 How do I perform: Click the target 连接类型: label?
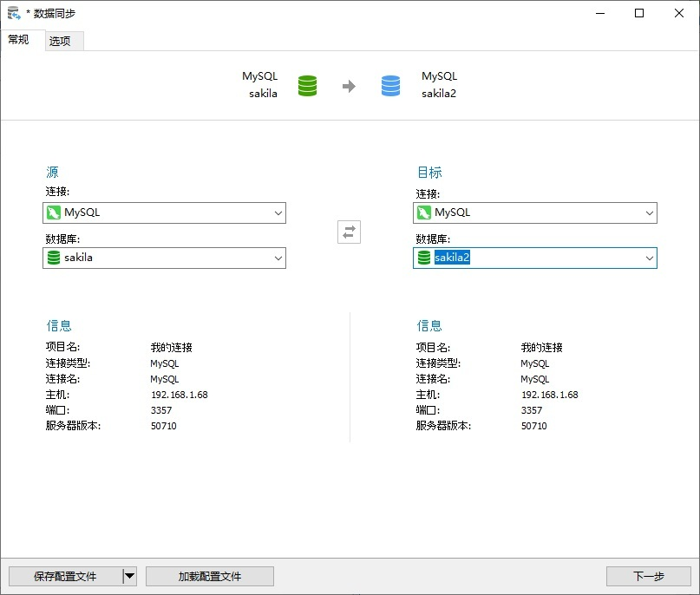pyautogui.click(x=438, y=363)
